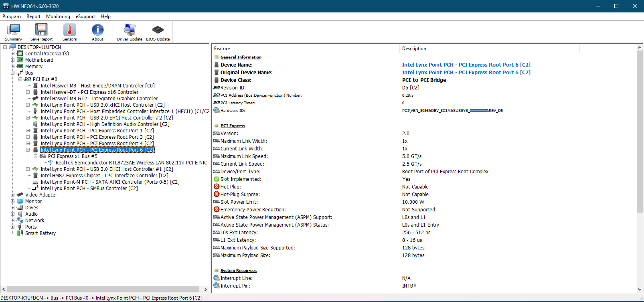Open the Program menu
644x302 pixels.
12,16
